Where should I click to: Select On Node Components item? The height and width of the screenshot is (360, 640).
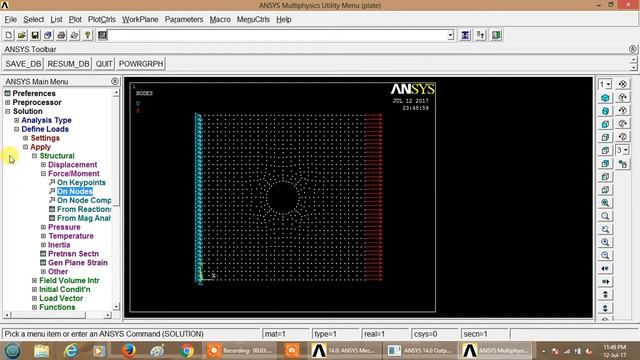pyautogui.click(x=84, y=200)
